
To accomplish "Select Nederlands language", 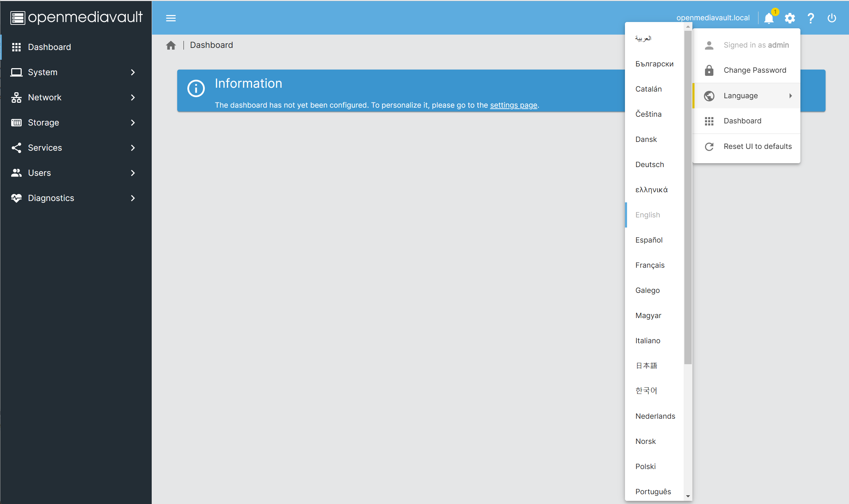I will (x=654, y=416).
